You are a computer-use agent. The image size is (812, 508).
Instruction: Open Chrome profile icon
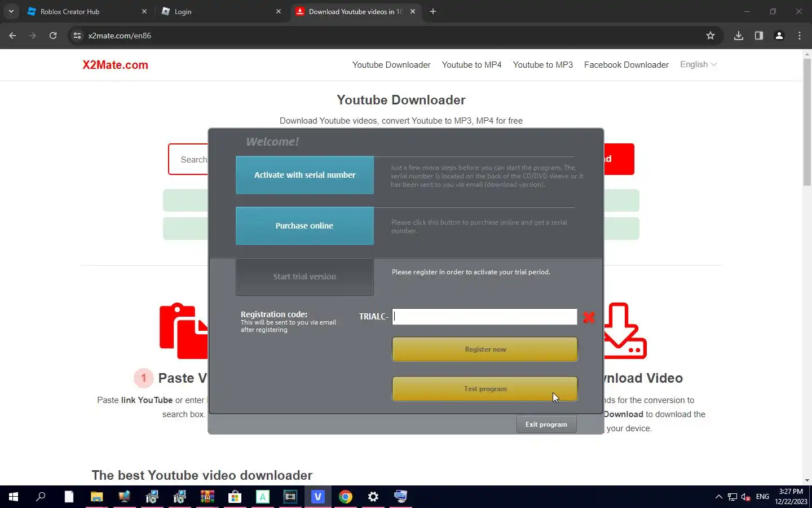[x=779, y=36]
